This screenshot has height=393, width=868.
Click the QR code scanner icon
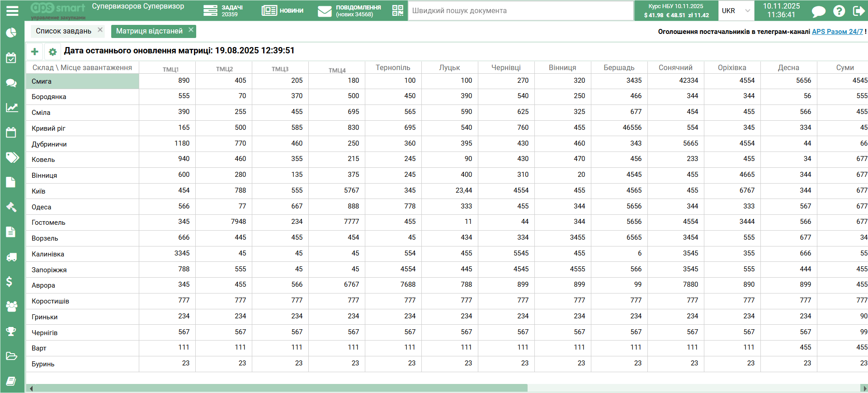click(x=397, y=10)
